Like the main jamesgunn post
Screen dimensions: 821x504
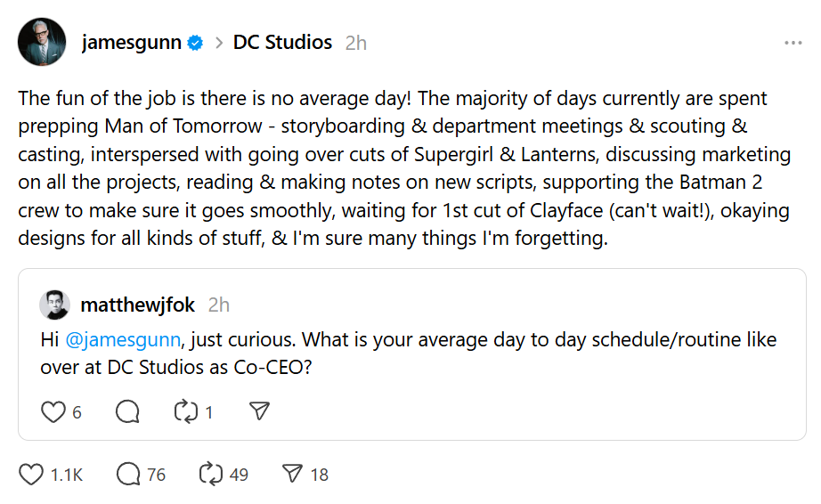click(x=32, y=475)
